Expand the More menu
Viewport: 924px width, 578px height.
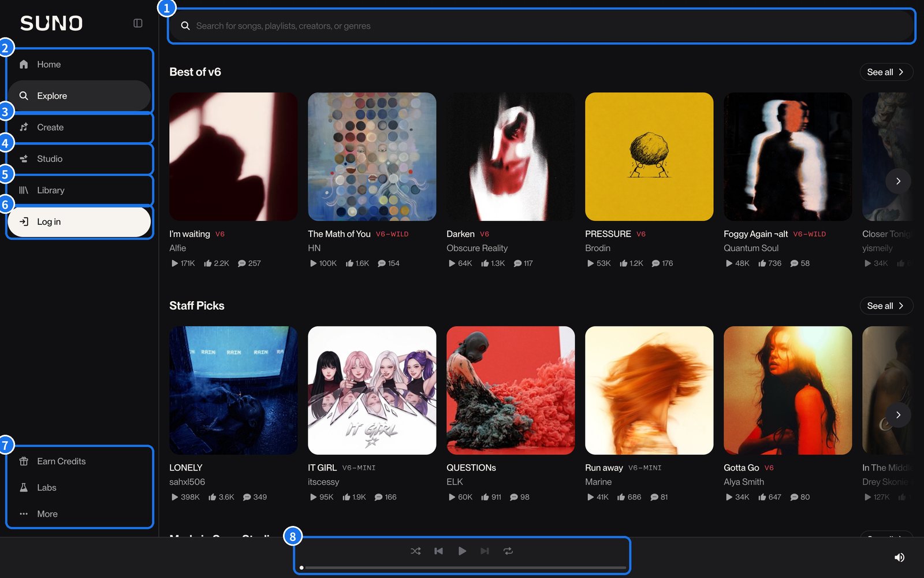click(x=79, y=514)
